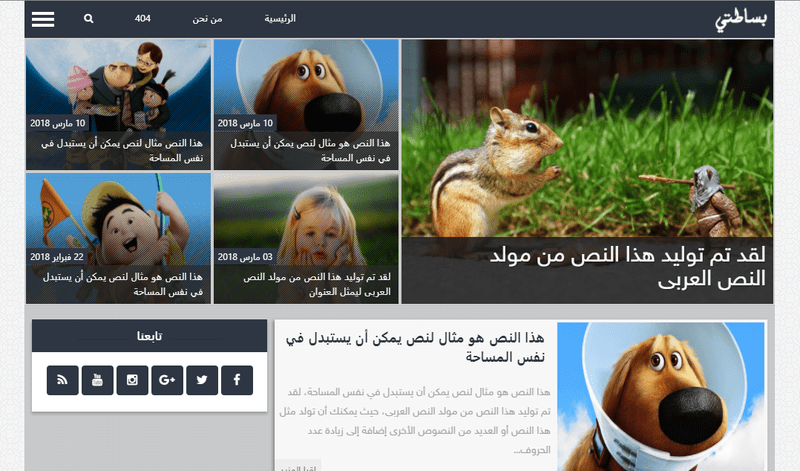Image resolution: width=800 pixels, height=471 pixels.
Task: Open the Facebook social icon
Action: (237, 380)
